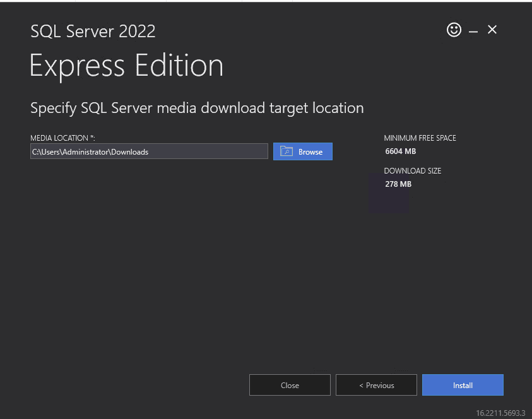Click the media download target location heading
Image resolution: width=532 pixels, height=419 pixels.
(197, 109)
